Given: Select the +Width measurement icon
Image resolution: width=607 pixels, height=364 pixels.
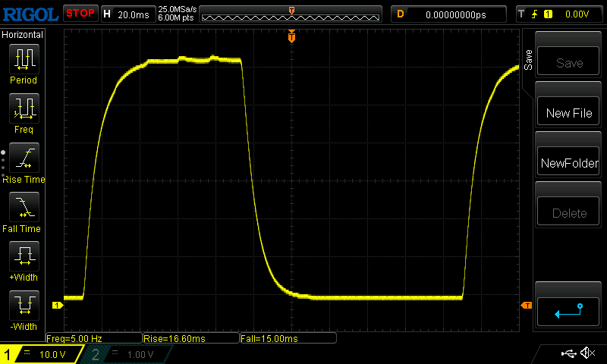Looking at the screenshot, I should click(24, 257).
